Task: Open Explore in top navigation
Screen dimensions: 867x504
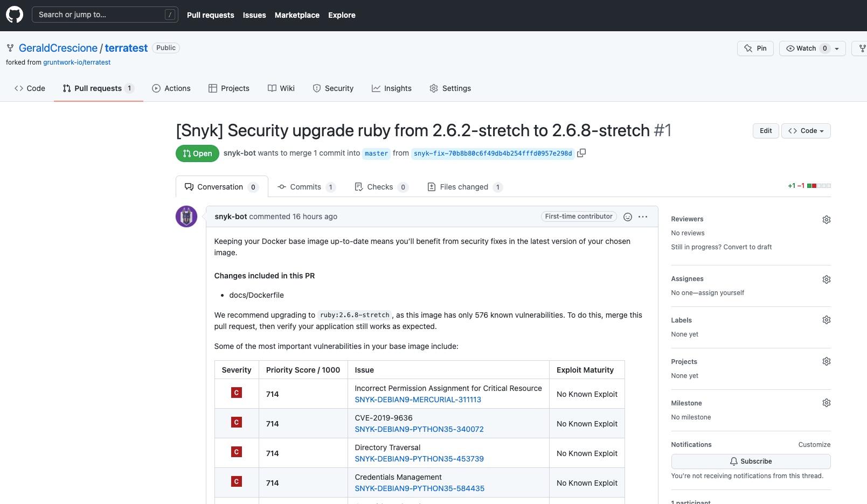Action: [342, 15]
